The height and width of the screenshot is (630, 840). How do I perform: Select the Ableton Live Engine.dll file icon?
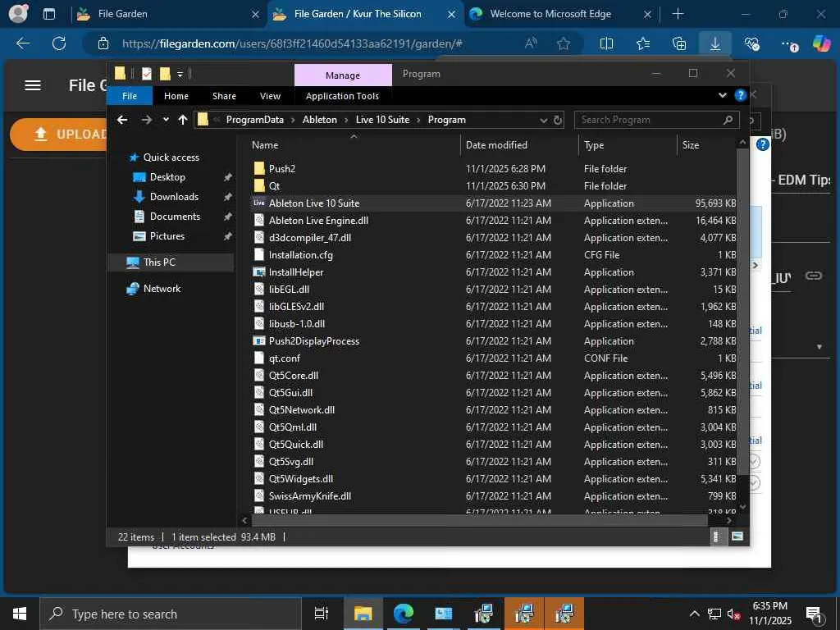[x=259, y=220]
